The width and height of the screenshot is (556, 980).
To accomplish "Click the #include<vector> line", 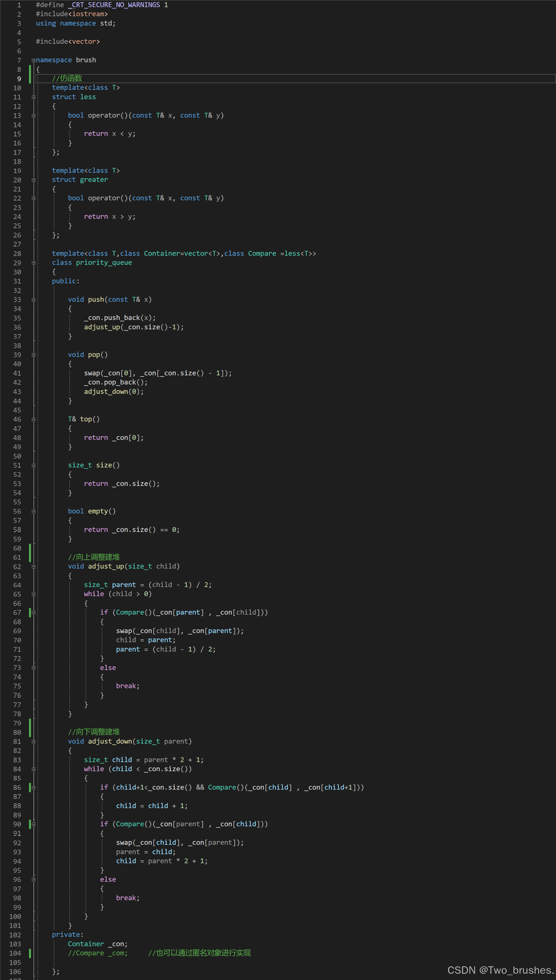I will click(x=68, y=42).
